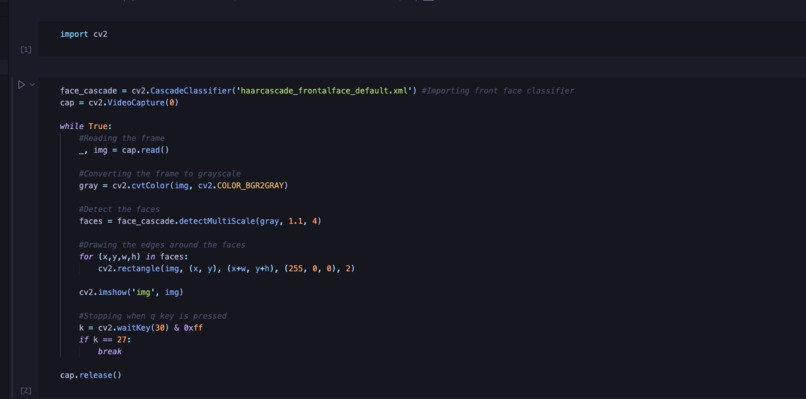Run the face detection code cell
The width and height of the screenshot is (806, 399).
(21, 84)
